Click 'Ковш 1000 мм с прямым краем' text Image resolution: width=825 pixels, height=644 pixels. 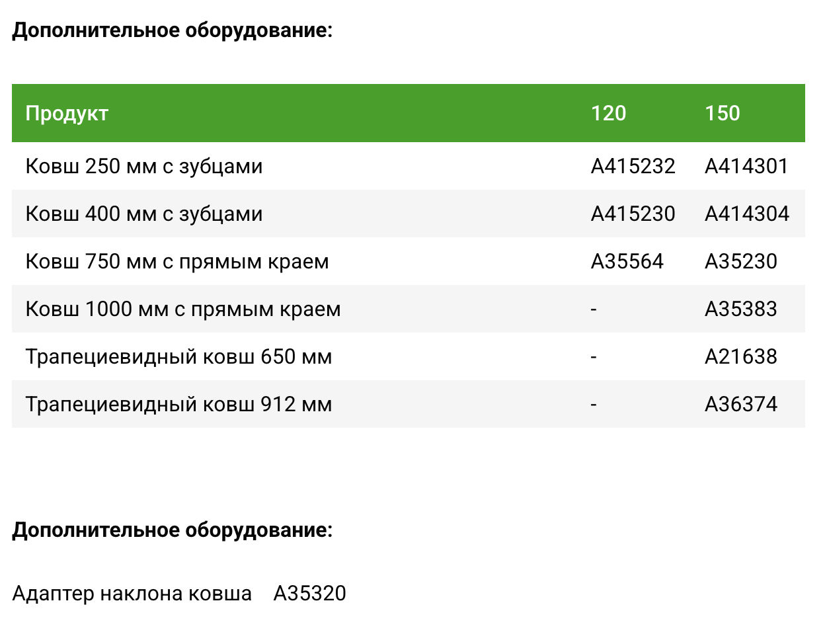point(183,309)
